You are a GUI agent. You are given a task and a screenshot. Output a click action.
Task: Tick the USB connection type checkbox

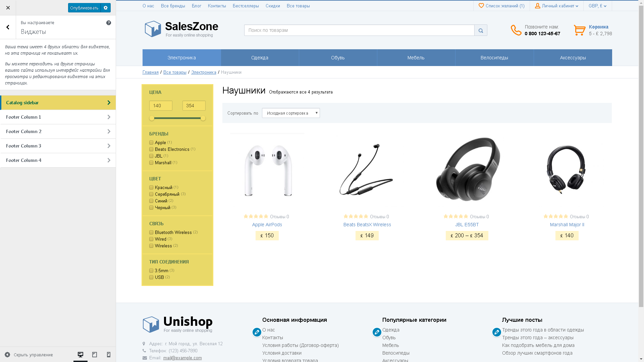pyautogui.click(x=151, y=277)
